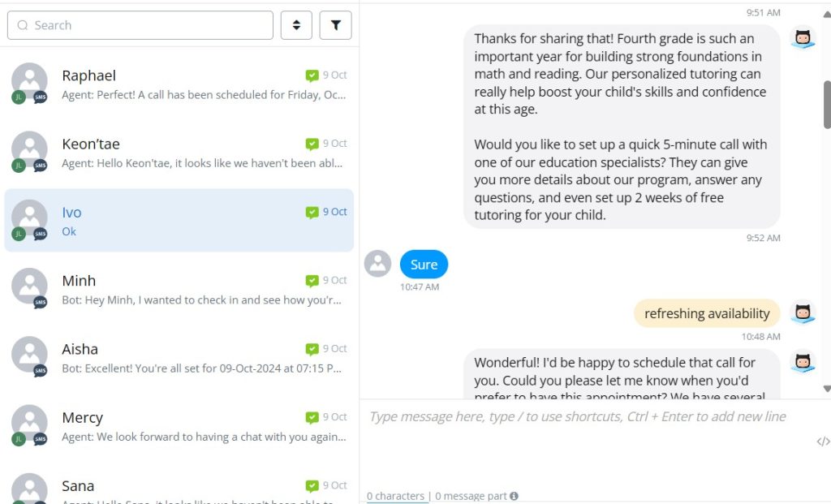Click the code snippet icon in composer
This screenshot has width=831, height=504.
pyautogui.click(x=823, y=442)
